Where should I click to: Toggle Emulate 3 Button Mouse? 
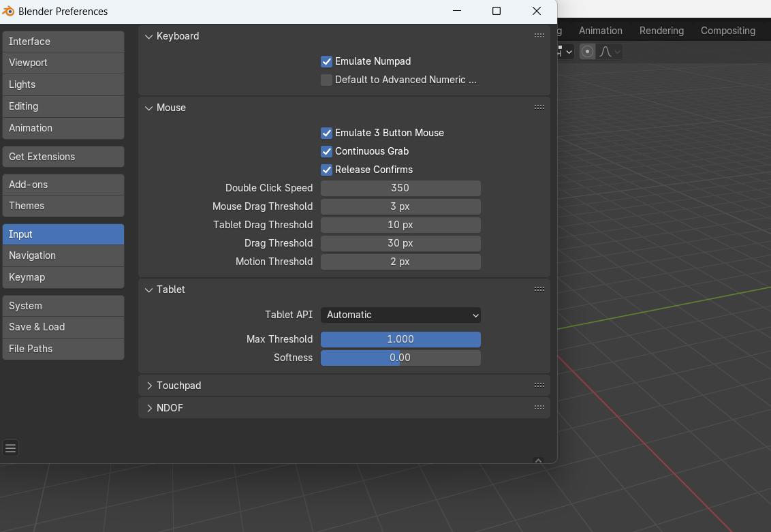pos(326,133)
